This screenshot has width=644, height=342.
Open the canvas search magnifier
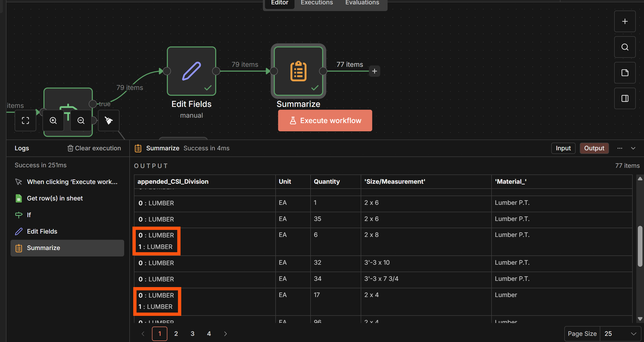pos(625,47)
